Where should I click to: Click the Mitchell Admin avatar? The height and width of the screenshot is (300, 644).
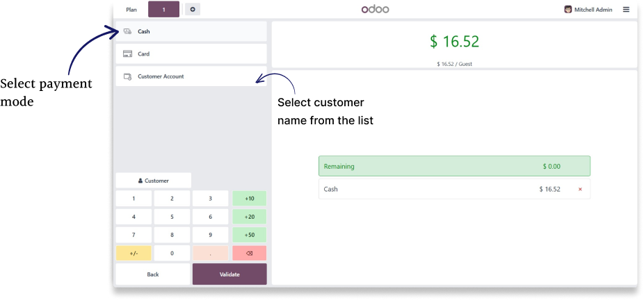(568, 10)
